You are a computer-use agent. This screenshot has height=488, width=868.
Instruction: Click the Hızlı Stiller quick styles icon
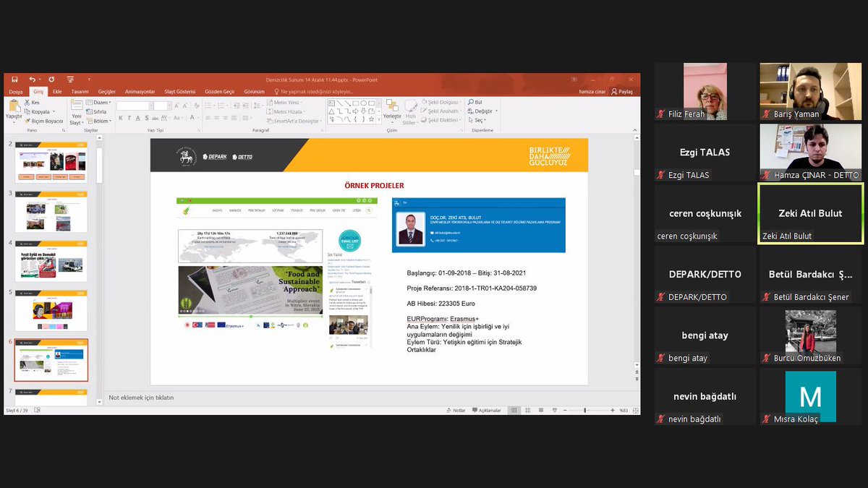tap(410, 106)
